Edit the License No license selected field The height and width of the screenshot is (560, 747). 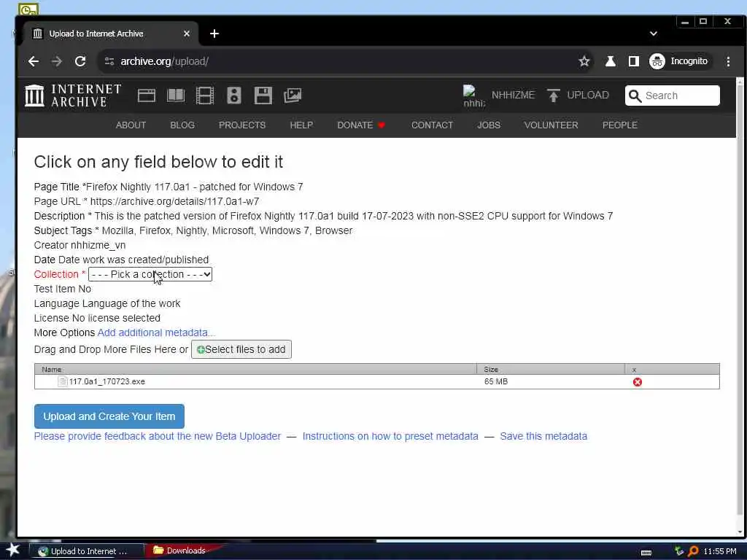point(116,318)
